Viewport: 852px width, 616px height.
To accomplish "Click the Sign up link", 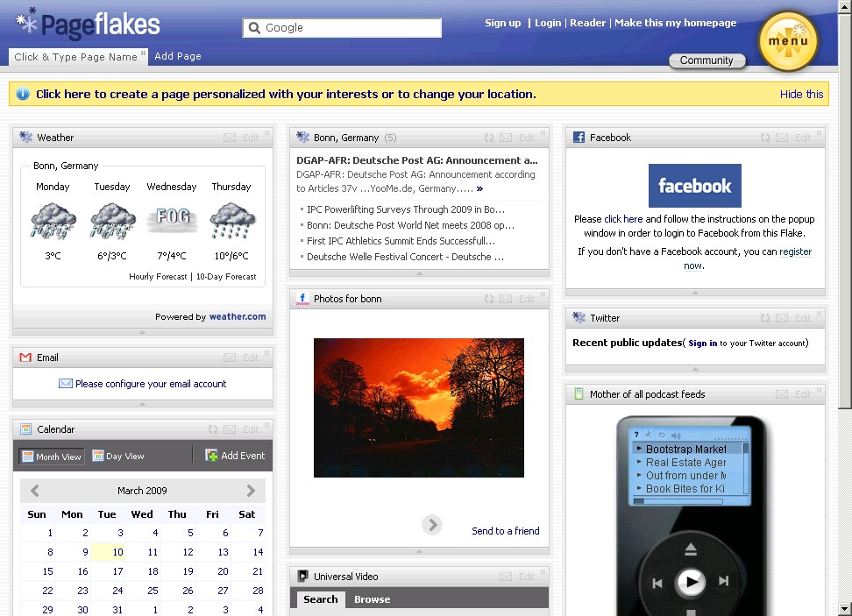I will point(502,23).
